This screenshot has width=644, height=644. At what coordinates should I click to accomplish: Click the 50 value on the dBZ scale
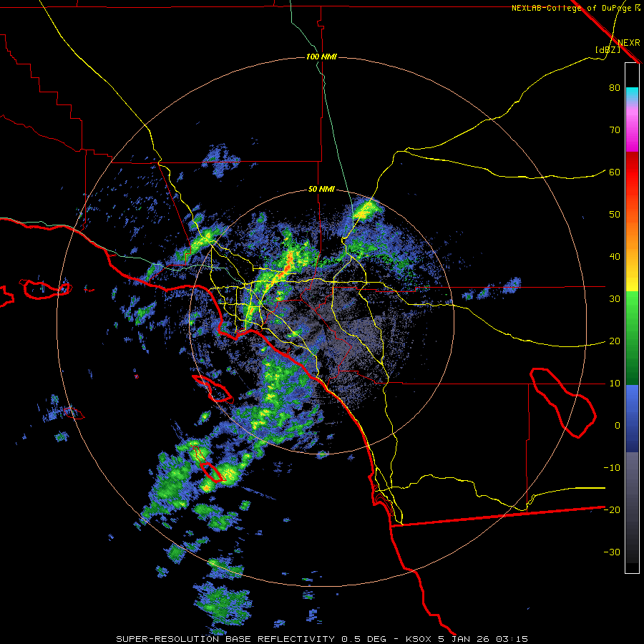(615, 215)
